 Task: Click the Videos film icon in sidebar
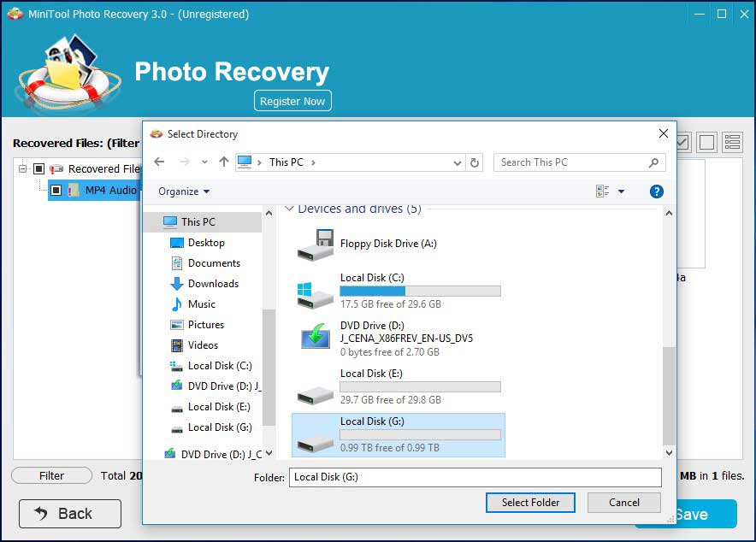pos(177,345)
